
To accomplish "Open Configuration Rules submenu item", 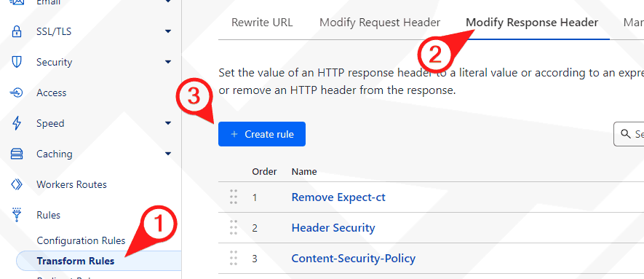I will (x=81, y=240).
